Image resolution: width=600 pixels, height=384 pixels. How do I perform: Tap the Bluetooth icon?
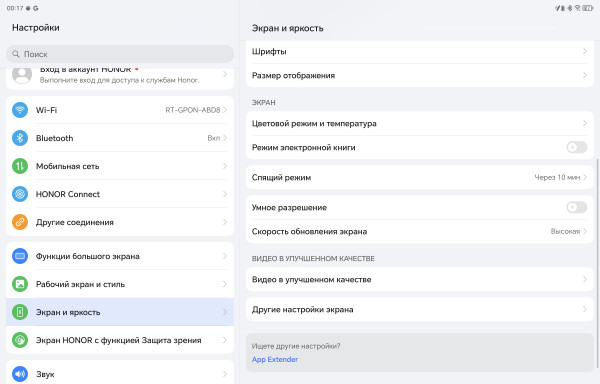(20, 138)
